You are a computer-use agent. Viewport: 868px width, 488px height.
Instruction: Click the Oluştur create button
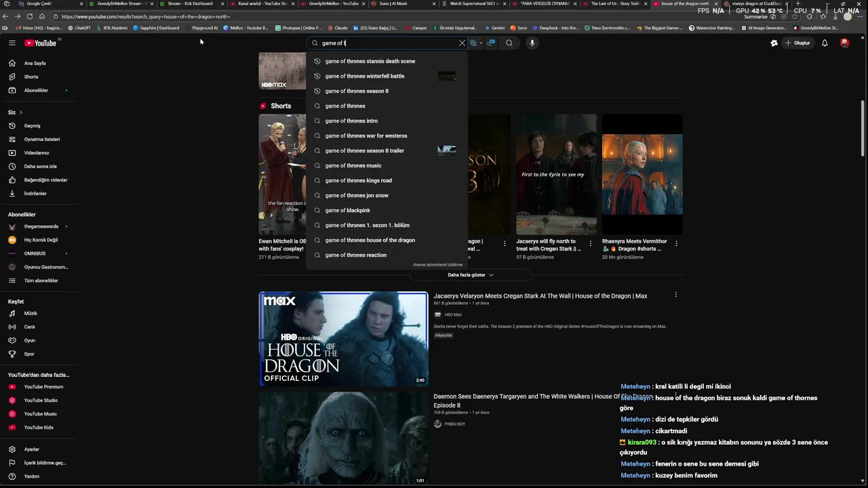click(x=797, y=43)
